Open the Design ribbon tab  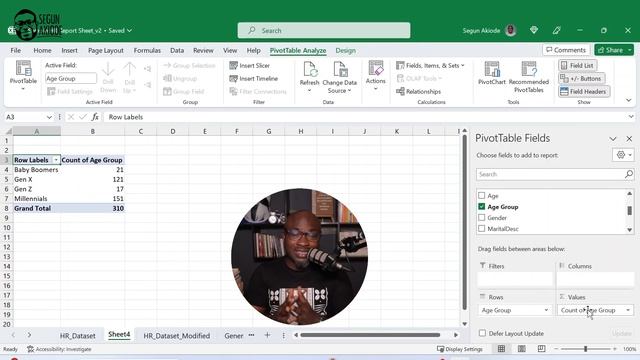pos(345,50)
